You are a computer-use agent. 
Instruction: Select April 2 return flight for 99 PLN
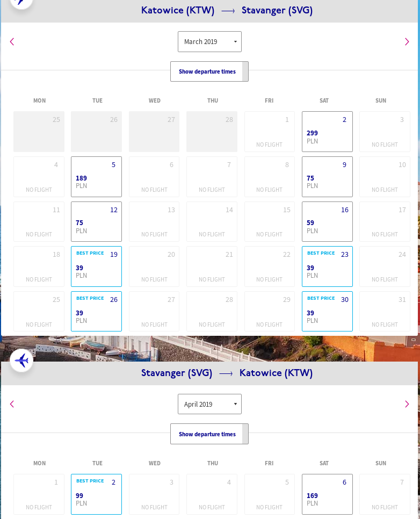click(96, 494)
